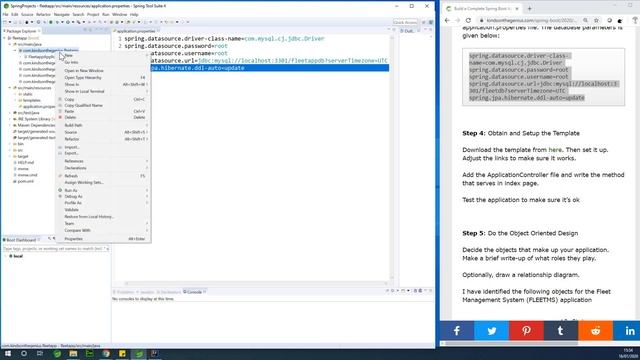Select the static folder
Screen dimensions: 640x360
pyautogui.click(x=27, y=94)
